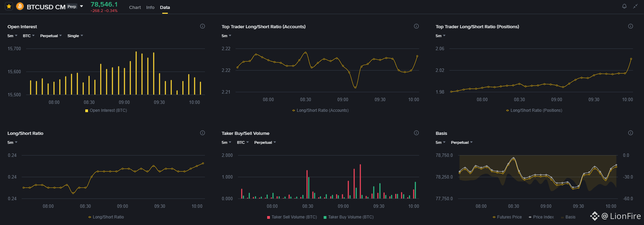Screen dimensions: 644x225
Task: Switch to the Info tab
Action: pyautogui.click(x=150, y=7)
